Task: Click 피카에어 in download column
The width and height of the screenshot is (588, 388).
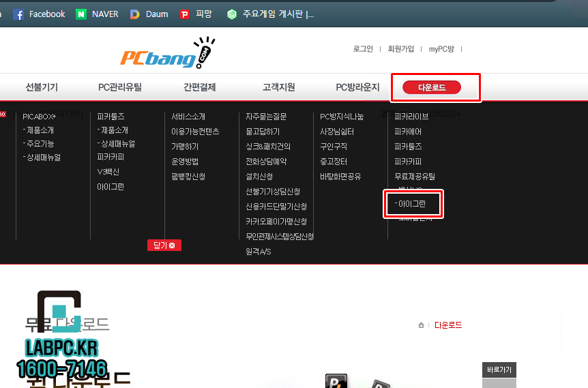Action: coord(408,132)
